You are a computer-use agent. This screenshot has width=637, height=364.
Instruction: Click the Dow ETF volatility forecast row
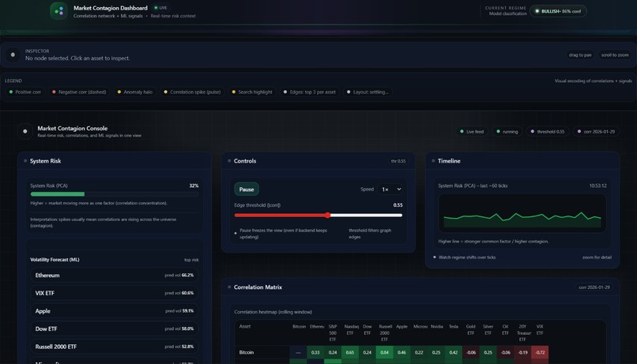114,328
